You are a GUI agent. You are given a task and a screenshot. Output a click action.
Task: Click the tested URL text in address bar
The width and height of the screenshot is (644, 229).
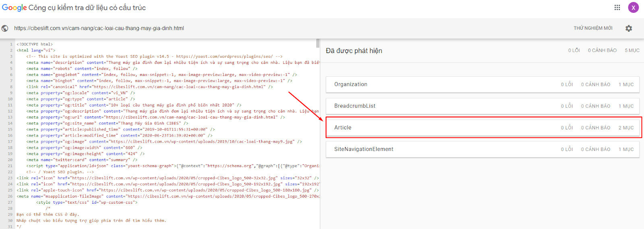[99, 28]
